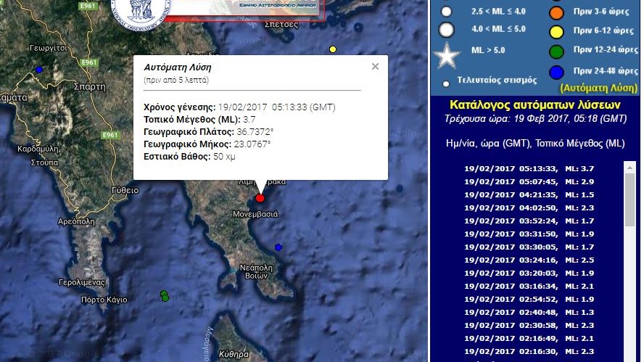Click the observatory logo at top
The image size is (644, 362).
point(141,9)
